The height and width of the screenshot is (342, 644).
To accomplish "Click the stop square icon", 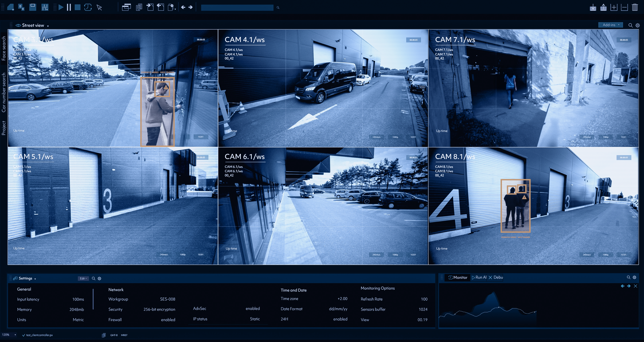I will (78, 7).
